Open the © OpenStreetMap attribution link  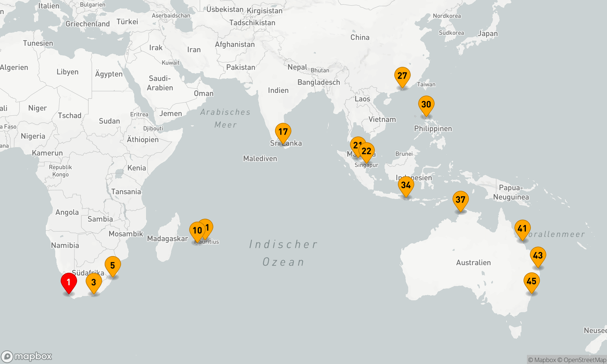coord(582,360)
